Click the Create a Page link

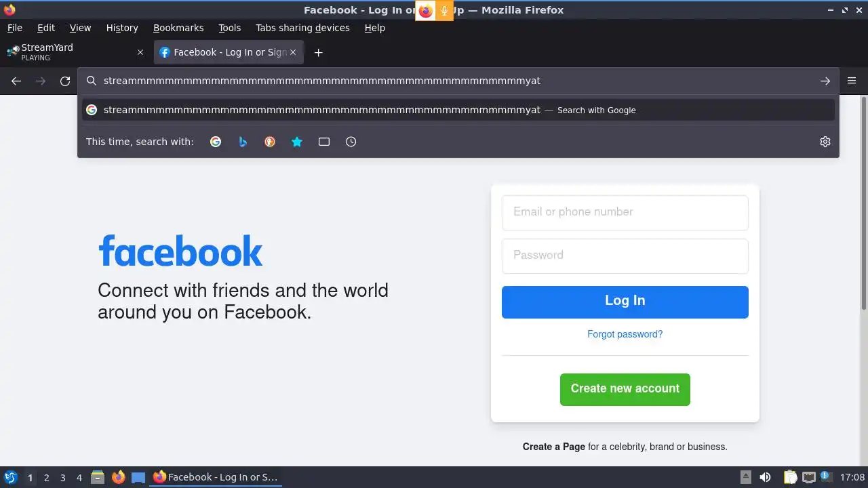point(553,447)
